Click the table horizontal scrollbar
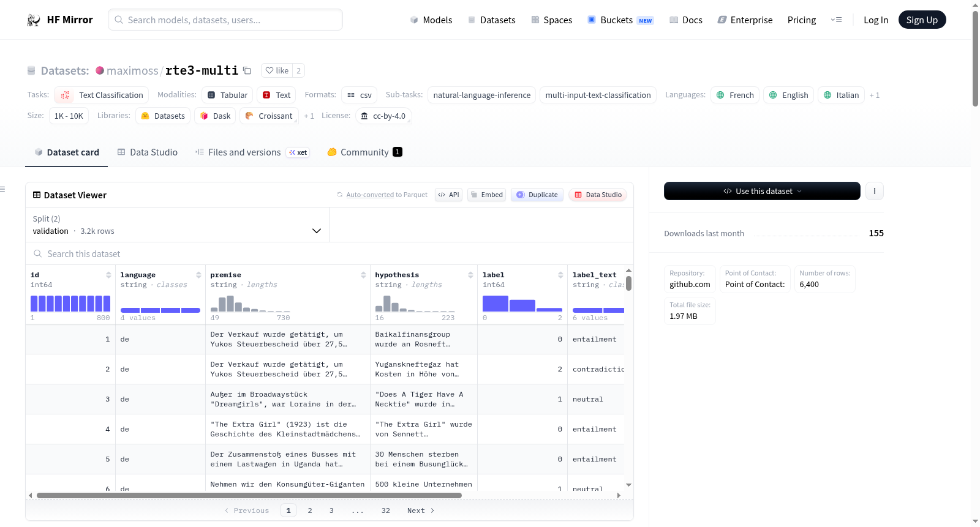Screen dimensions: 980x527 tap(249, 495)
